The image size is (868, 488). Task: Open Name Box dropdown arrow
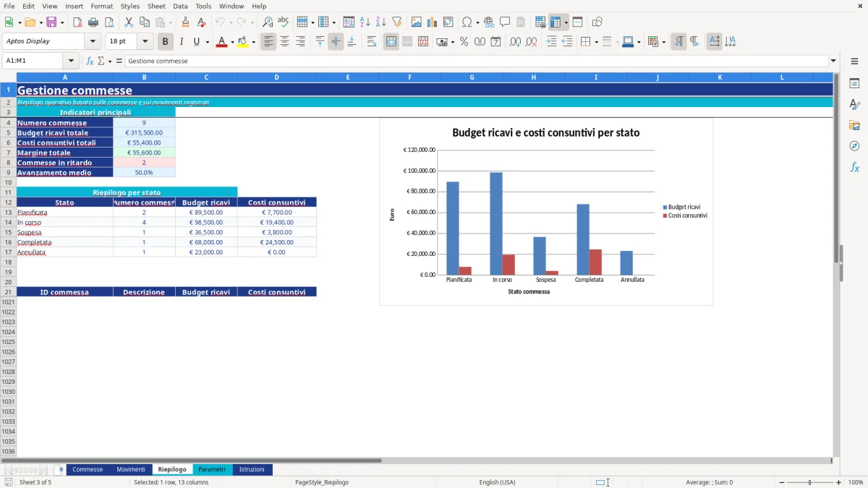coord(69,61)
